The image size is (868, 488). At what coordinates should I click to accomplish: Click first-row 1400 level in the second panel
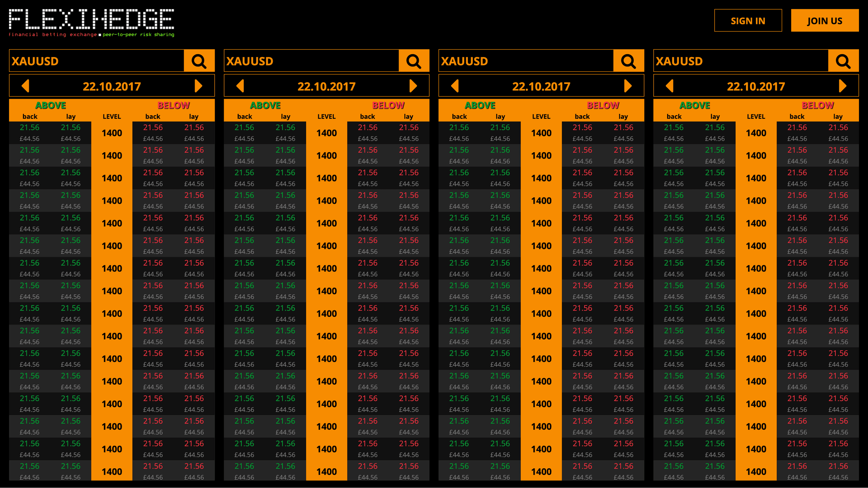click(x=326, y=133)
